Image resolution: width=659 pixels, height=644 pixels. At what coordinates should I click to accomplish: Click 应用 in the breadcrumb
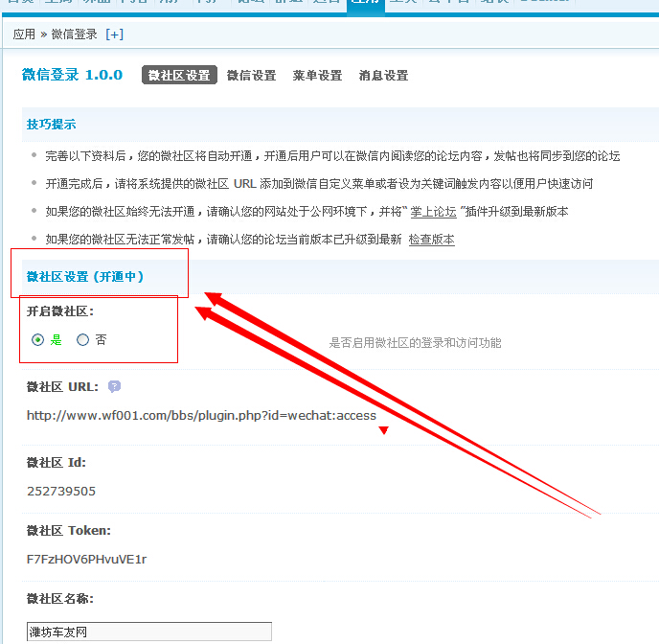[x=24, y=34]
